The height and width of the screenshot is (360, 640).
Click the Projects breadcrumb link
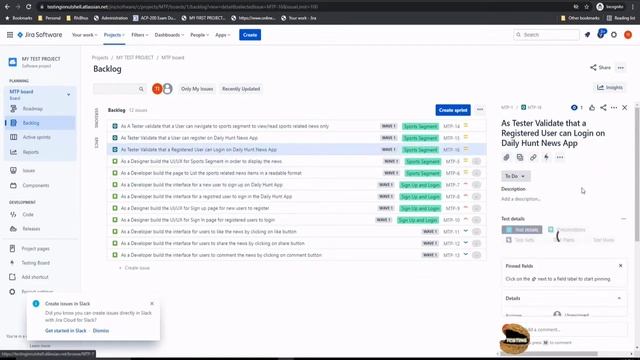[x=100, y=58]
